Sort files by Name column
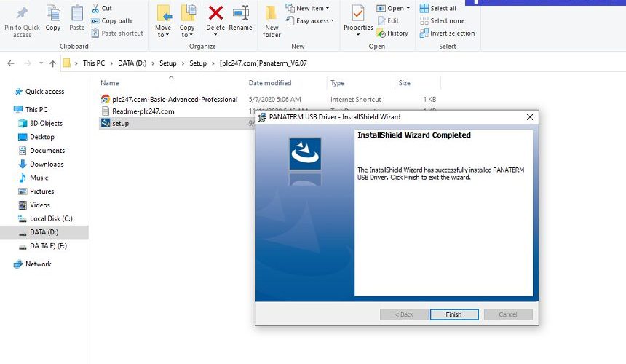 click(110, 83)
